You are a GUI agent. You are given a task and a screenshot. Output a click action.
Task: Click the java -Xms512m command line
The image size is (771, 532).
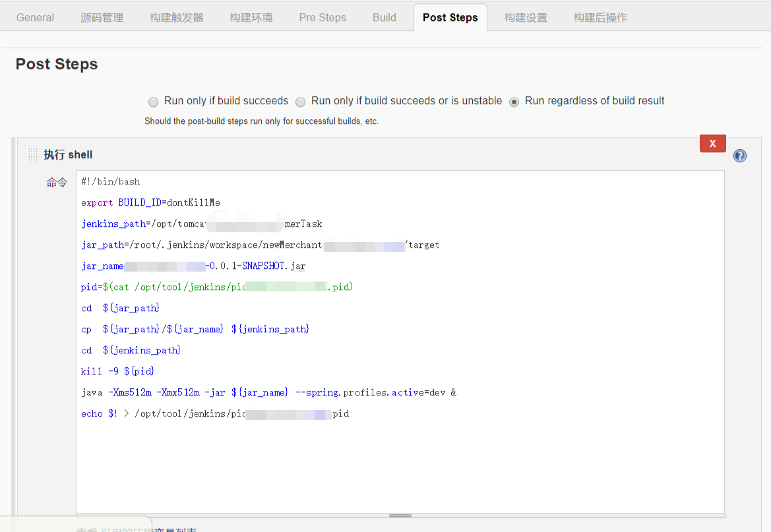pyautogui.click(x=268, y=392)
